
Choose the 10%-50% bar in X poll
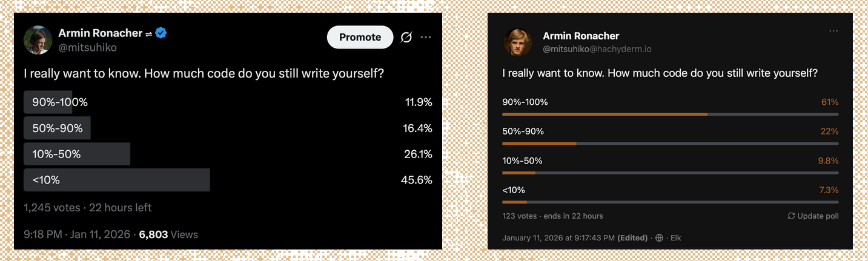pos(77,154)
